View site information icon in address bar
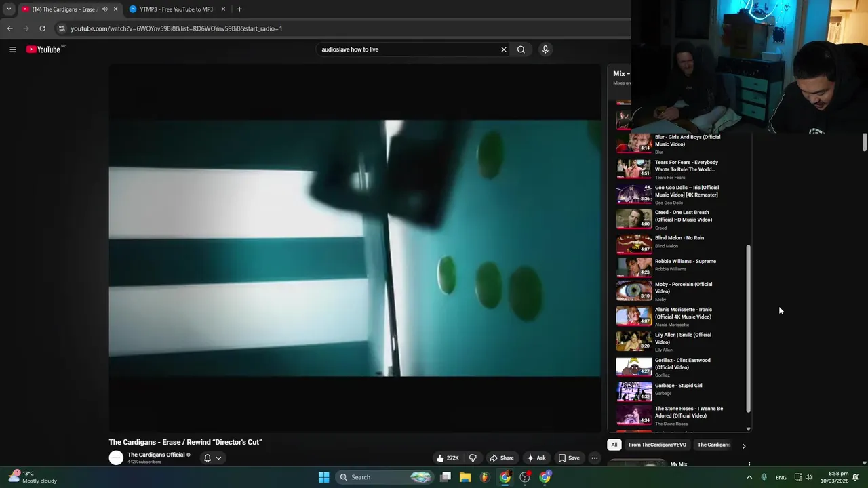This screenshot has width=868, height=488. [62, 28]
